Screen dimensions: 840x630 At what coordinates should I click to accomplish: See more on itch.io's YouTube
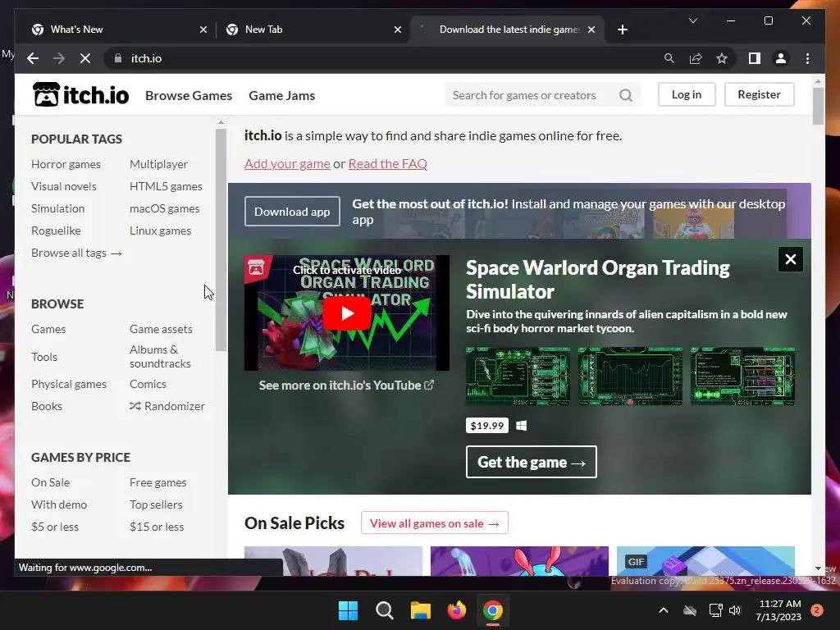tap(346, 386)
